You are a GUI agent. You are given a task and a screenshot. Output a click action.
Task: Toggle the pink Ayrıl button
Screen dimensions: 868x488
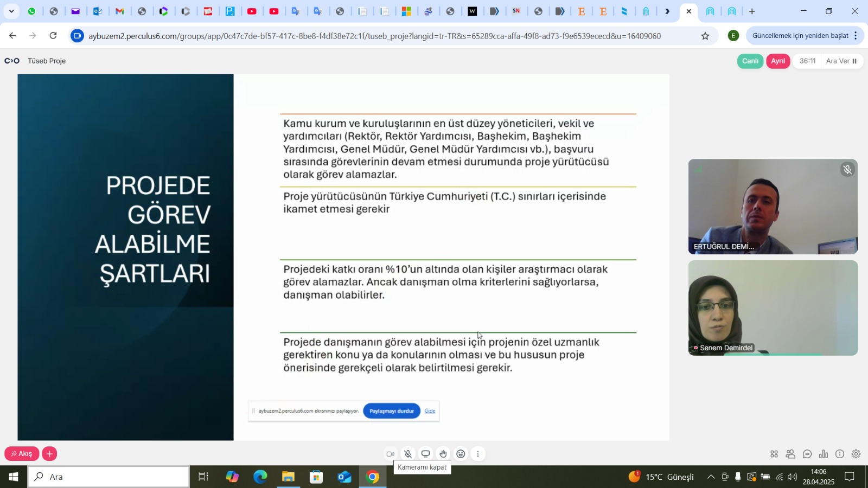(778, 61)
